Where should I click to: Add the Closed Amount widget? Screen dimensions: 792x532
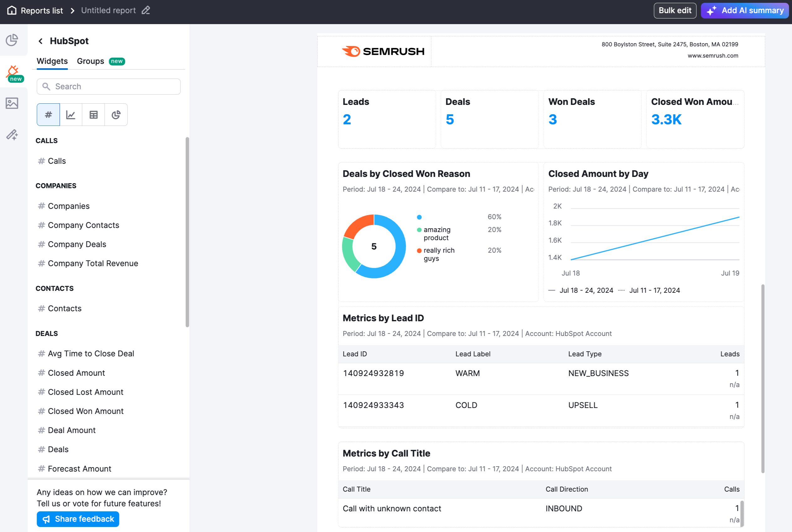[76, 373]
